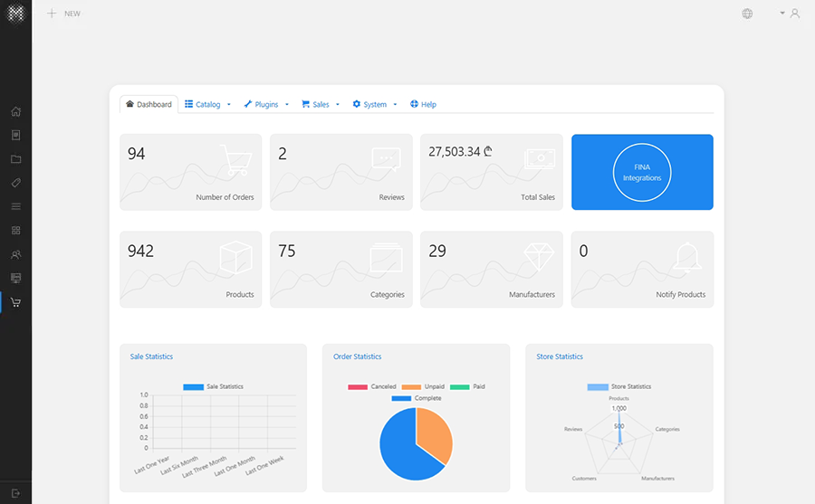Click the page document icon in the sidebar
The height and width of the screenshot is (504, 815).
tap(15, 136)
